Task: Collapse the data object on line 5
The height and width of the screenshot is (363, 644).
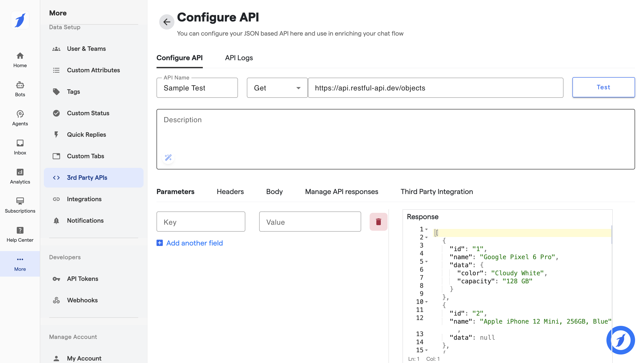Action: (x=426, y=261)
